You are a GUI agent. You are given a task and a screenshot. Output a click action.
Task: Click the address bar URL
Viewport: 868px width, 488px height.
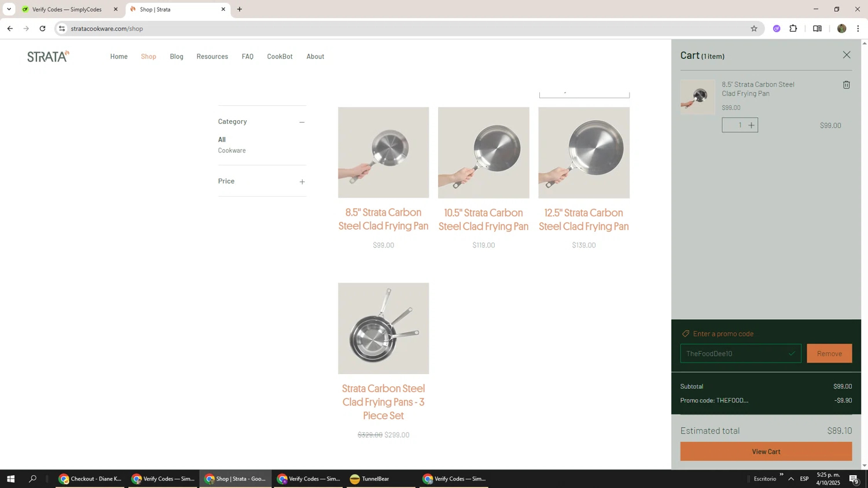pyautogui.click(x=106, y=28)
